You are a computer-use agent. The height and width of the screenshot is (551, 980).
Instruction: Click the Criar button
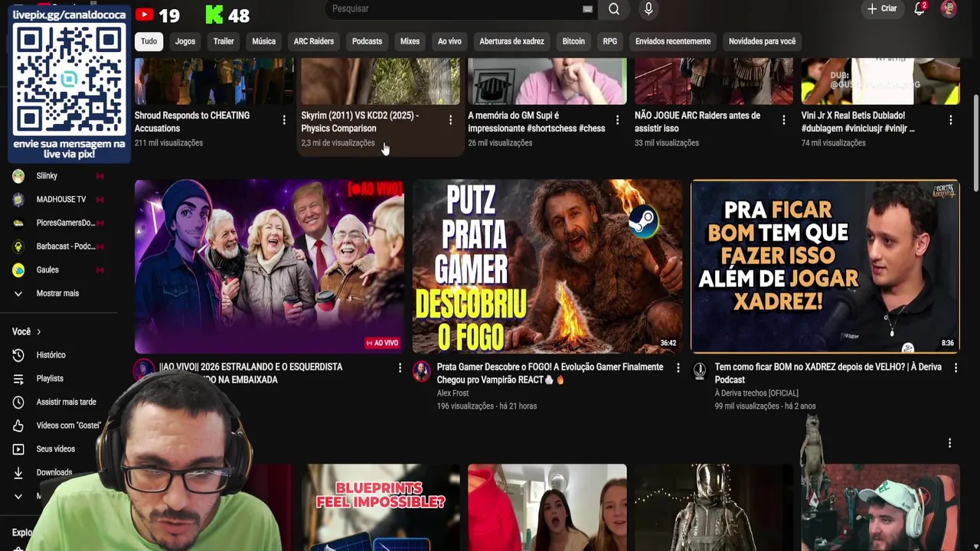882,9
